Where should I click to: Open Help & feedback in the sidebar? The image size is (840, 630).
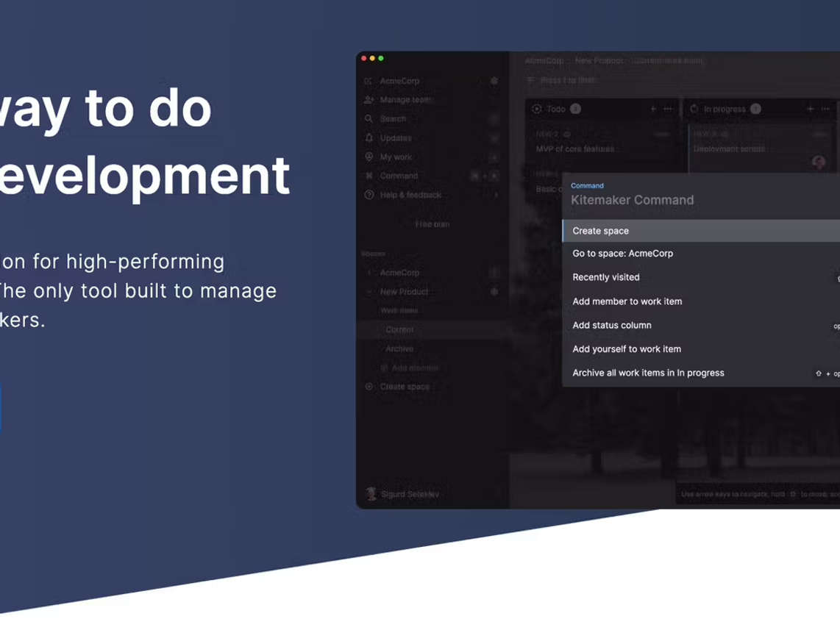(411, 195)
